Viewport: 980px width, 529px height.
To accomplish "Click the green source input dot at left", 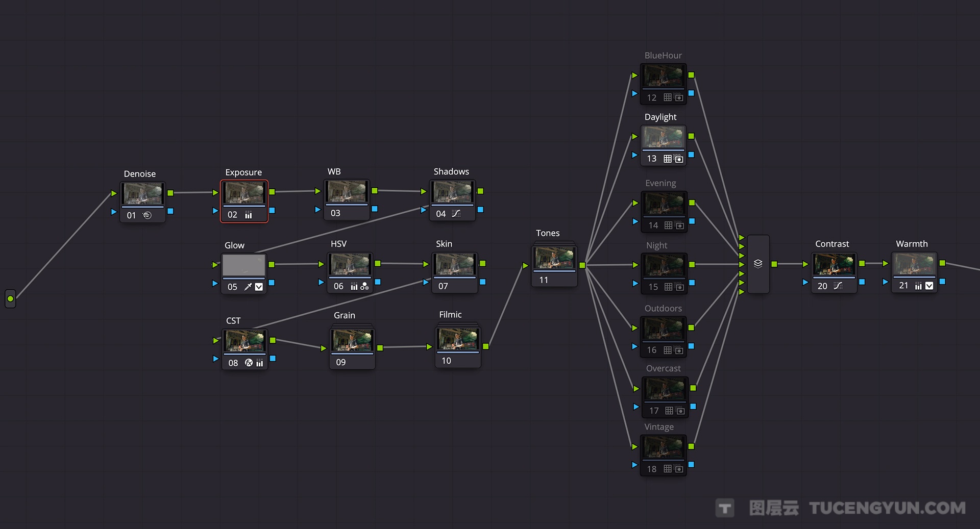I will (x=10, y=298).
